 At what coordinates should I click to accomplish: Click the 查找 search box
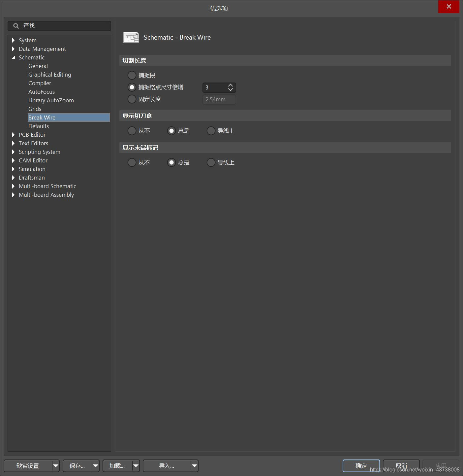[x=59, y=26]
